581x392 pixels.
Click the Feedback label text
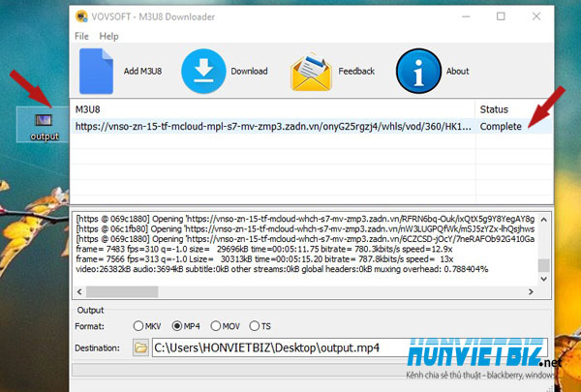pyautogui.click(x=356, y=71)
